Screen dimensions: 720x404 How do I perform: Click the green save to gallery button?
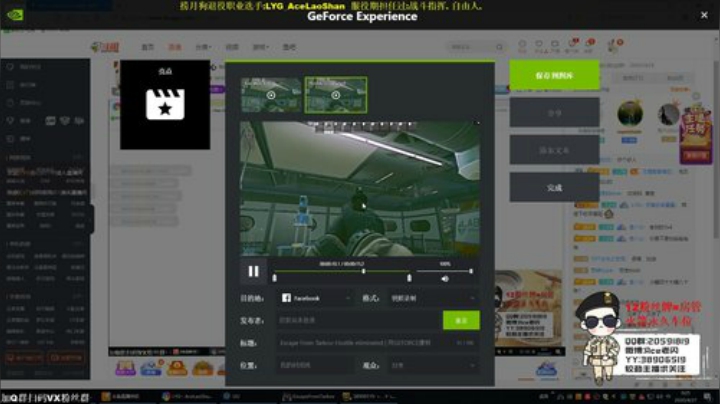point(554,75)
